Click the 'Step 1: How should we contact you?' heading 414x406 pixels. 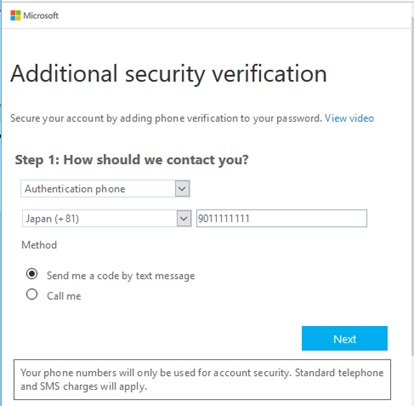132,160
